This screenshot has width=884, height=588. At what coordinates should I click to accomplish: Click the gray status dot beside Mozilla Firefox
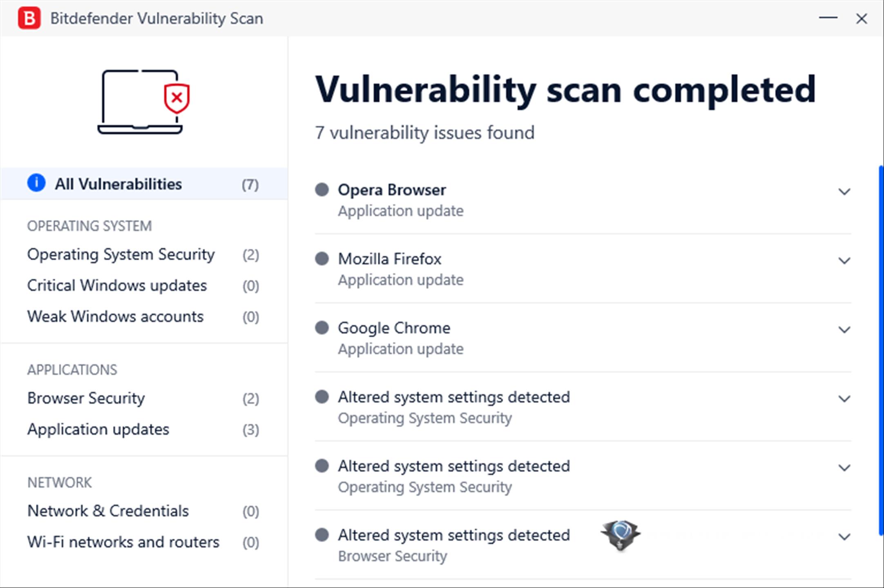322,258
